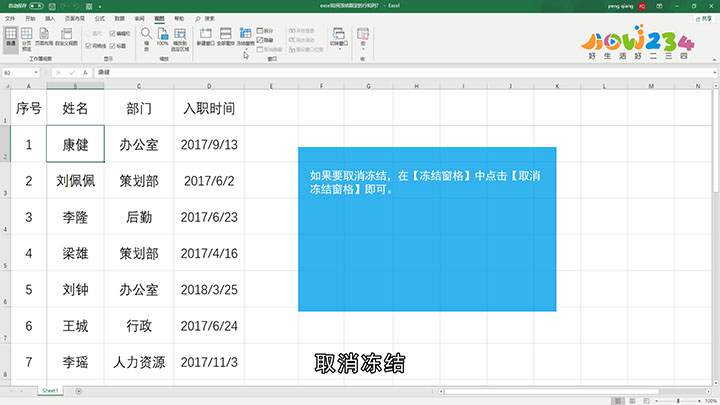720x405 pixels.
Task: Click Normal view icon in status bar
Action: (x=618, y=401)
